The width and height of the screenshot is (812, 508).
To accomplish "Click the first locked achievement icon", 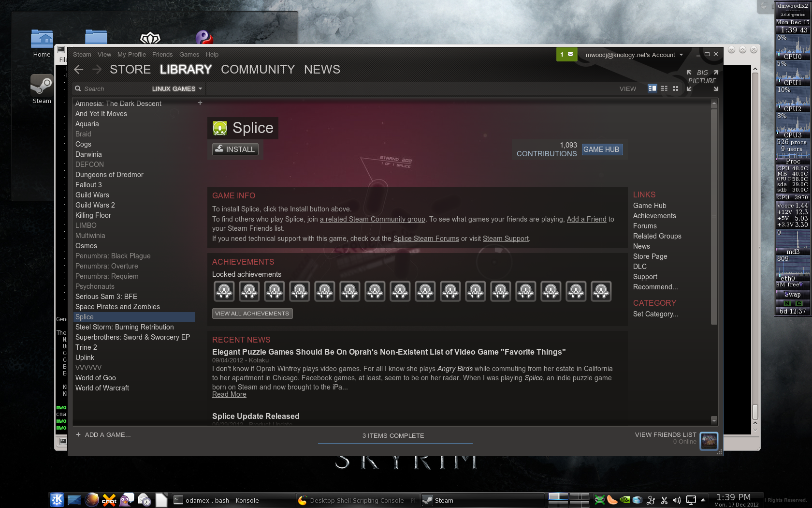I will tap(224, 291).
